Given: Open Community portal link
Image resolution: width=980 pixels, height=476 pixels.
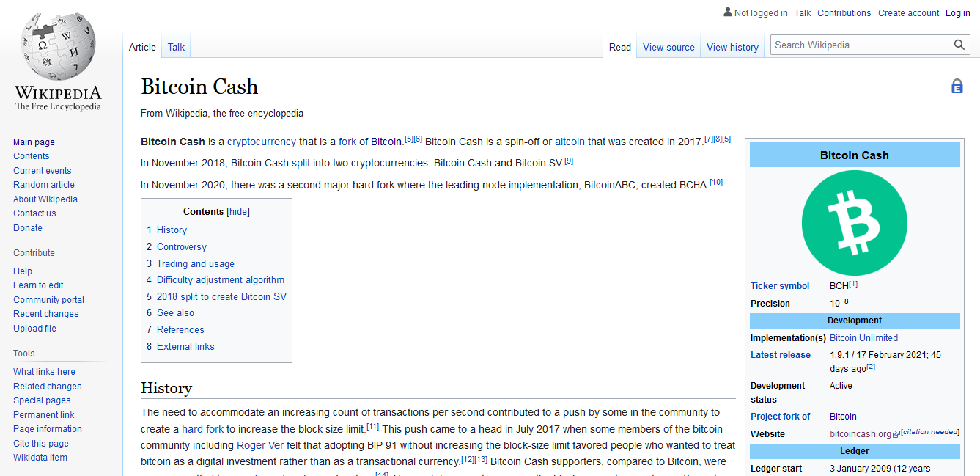Looking at the screenshot, I should coord(48,300).
